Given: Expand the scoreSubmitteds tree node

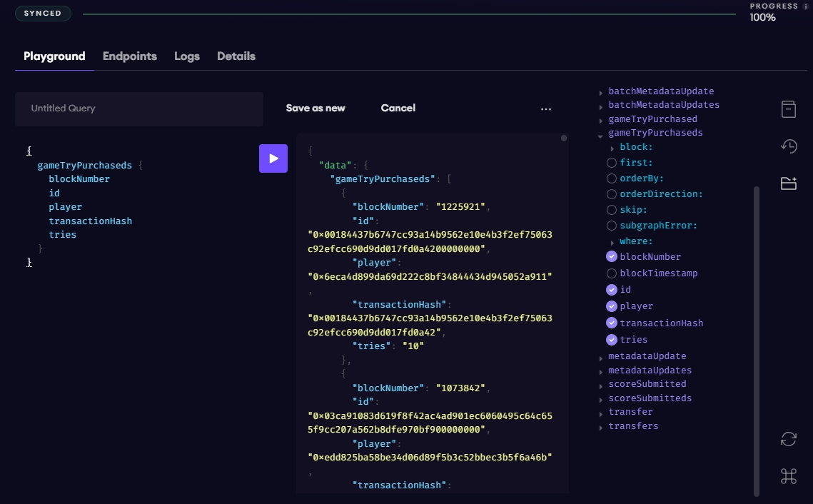Looking at the screenshot, I should 601,399.
